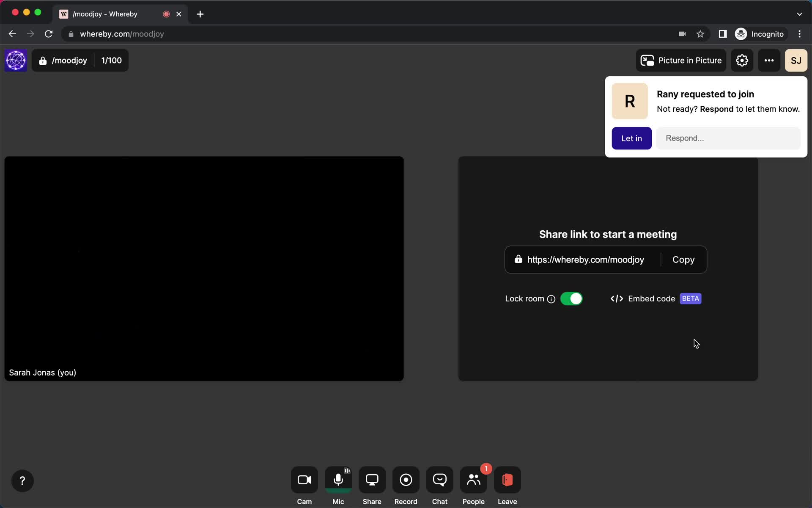Image resolution: width=812 pixels, height=508 pixels.
Task: Mute the microphone using Mic icon
Action: (338, 480)
